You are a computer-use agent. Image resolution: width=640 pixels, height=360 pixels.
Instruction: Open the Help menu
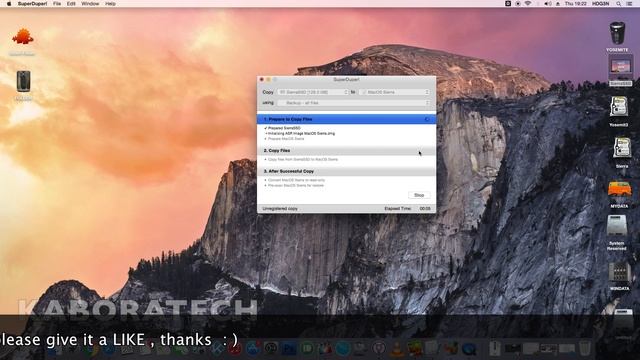point(110,4)
